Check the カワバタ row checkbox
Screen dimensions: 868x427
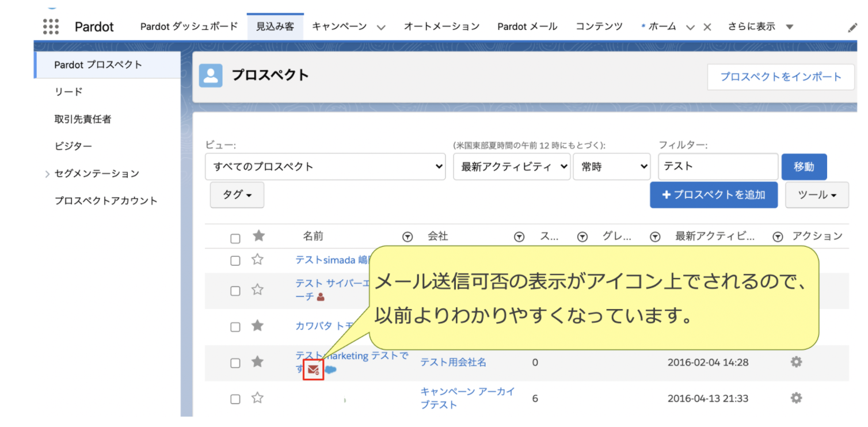tap(235, 327)
